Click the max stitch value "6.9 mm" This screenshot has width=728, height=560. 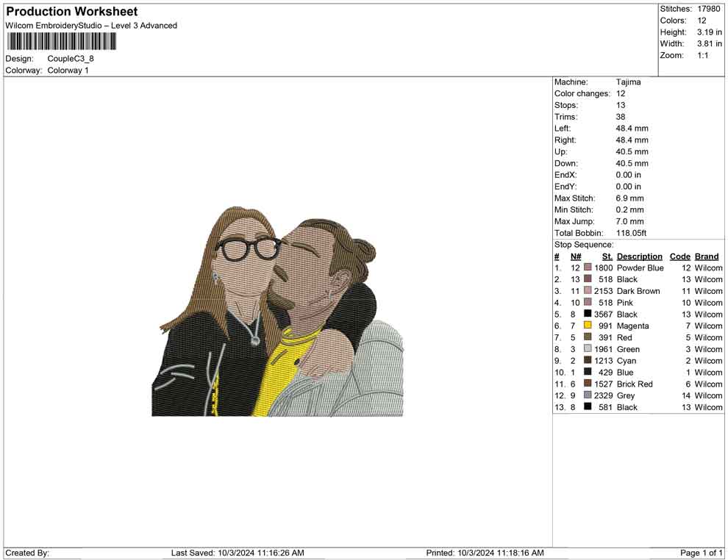tap(630, 198)
